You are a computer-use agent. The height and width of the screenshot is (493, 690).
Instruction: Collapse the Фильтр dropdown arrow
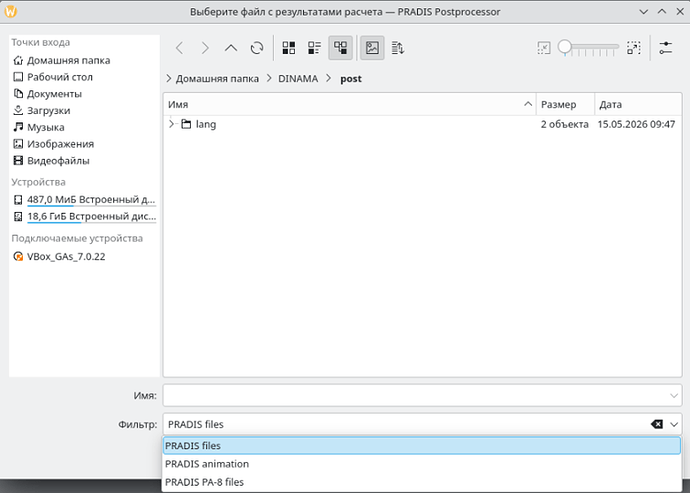(674, 424)
